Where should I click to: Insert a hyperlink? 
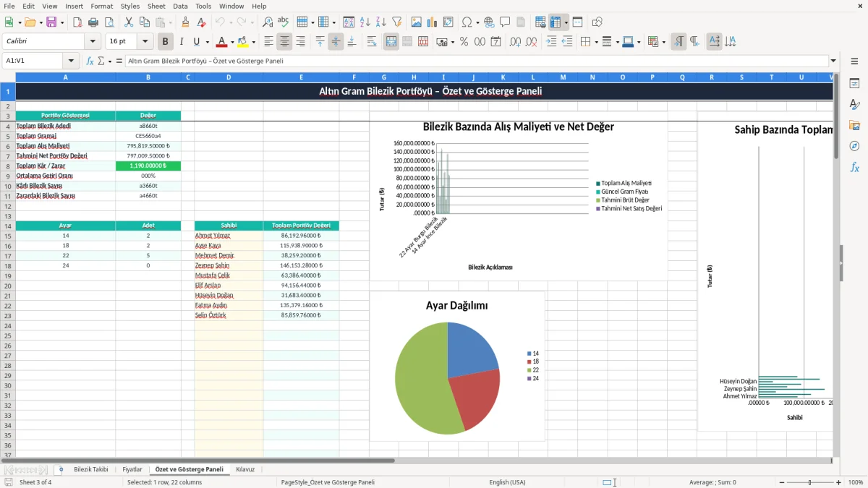pyautogui.click(x=489, y=22)
